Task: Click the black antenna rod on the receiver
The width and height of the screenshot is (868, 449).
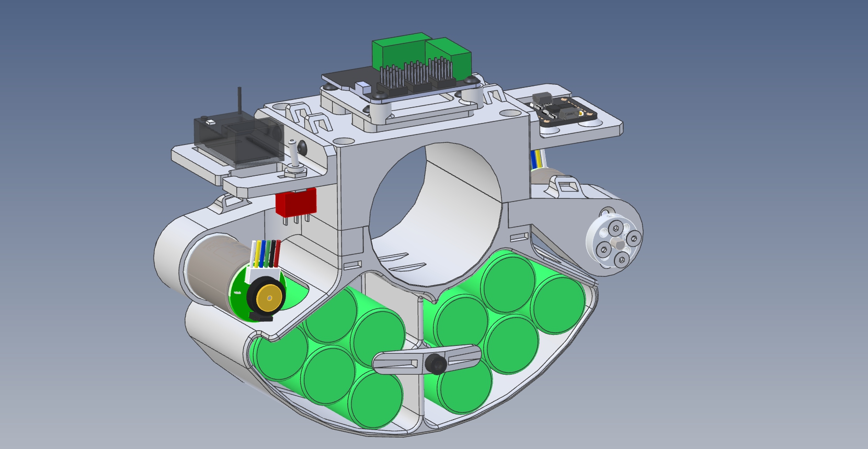Action: [x=240, y=100]
